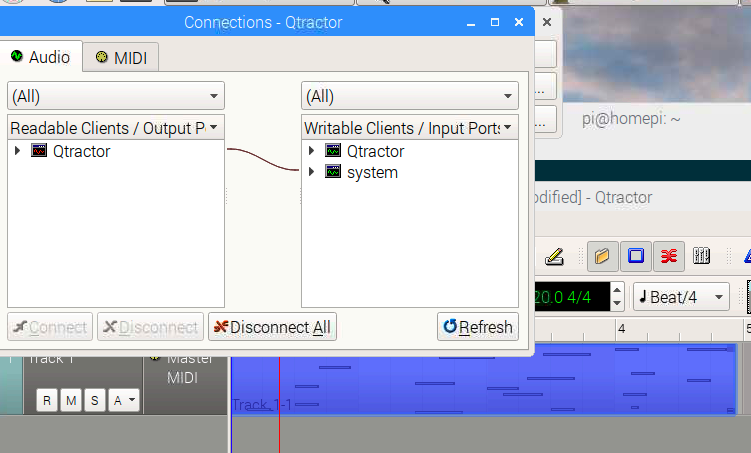Screen dimensions: 751x453
Task: Click the system client icon
Action: pos(333,171)
